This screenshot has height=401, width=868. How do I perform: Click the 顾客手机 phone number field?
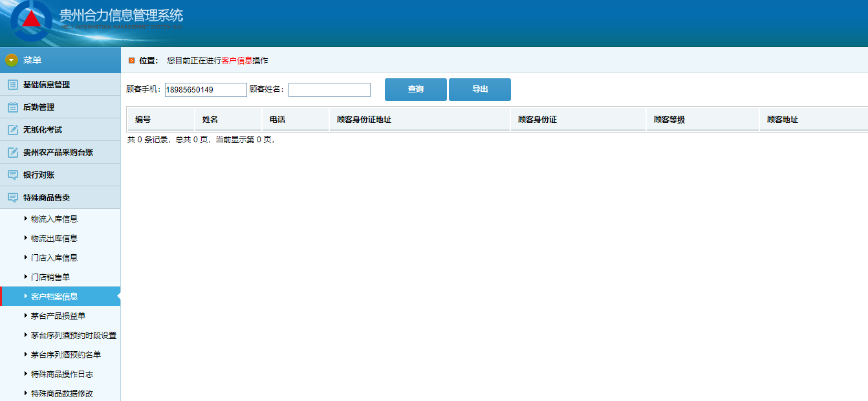(206, 90)
